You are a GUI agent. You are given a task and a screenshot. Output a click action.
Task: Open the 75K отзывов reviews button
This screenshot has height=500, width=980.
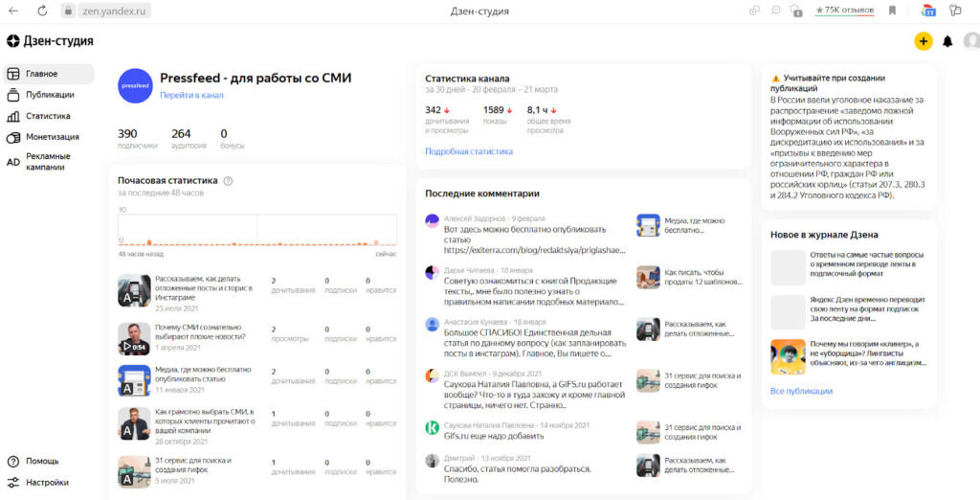[843, 11]
